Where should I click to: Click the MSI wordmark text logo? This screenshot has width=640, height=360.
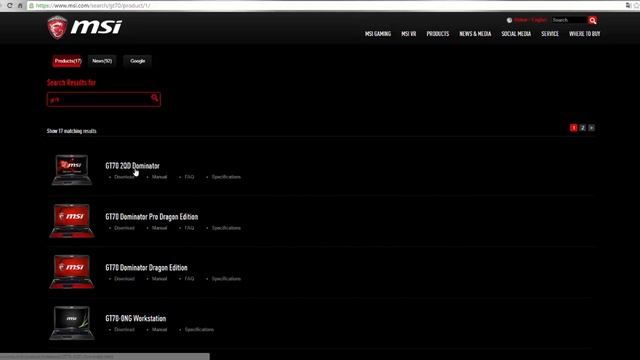tap(96, 27)
